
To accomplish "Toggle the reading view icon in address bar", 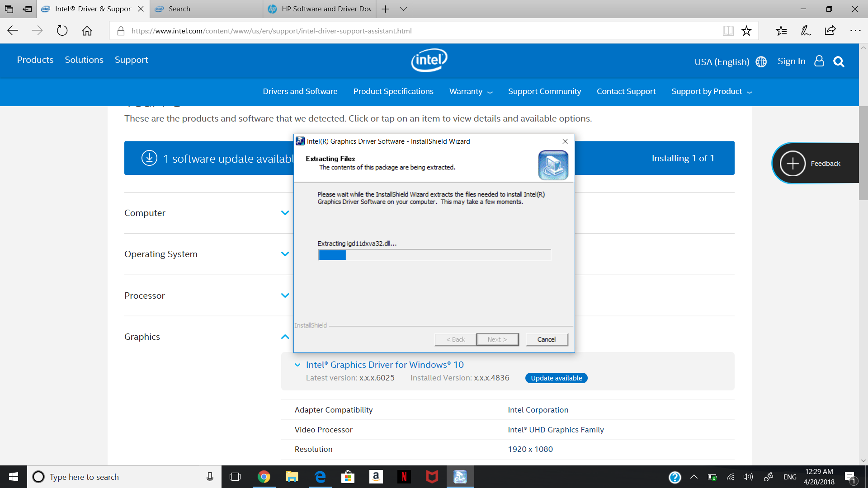I will click(728, 31).
